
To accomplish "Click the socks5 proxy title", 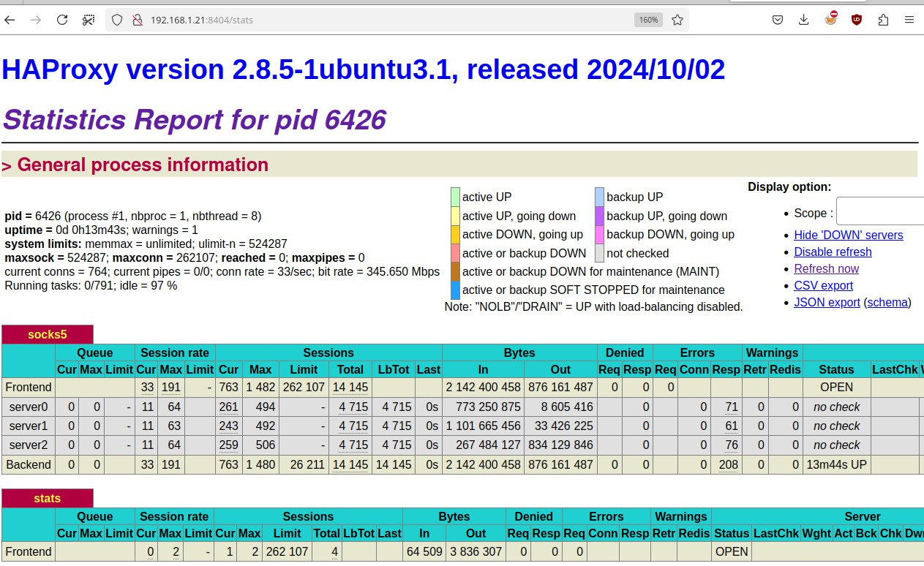I will [48, 334].
